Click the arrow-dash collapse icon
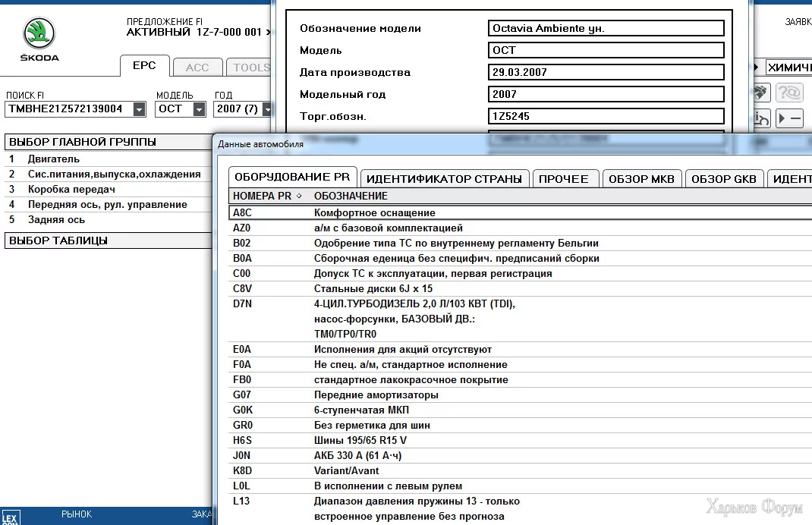This screenshot has width=812, height=525. (790, 119)
